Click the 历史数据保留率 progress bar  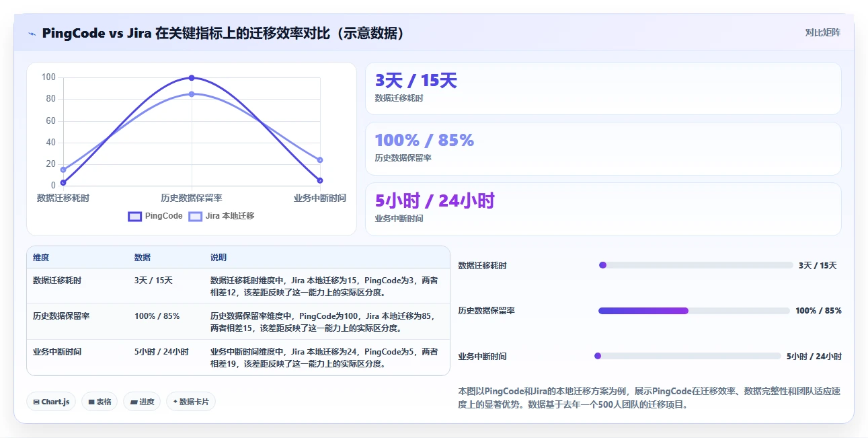[694, 311]
